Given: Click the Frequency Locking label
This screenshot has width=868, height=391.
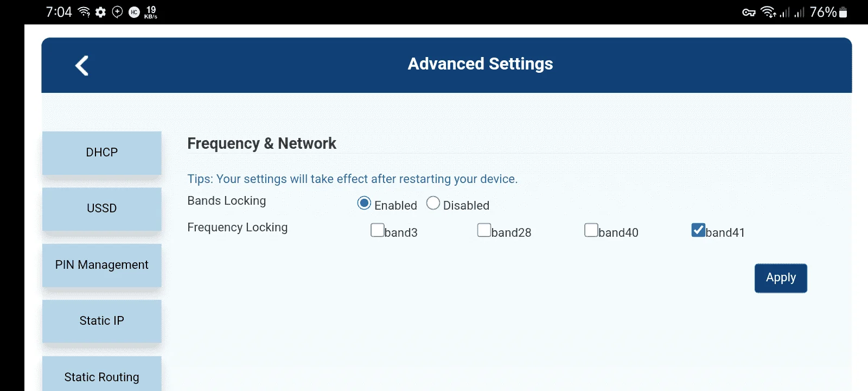Looking at the screenshot, I should 238,228.
